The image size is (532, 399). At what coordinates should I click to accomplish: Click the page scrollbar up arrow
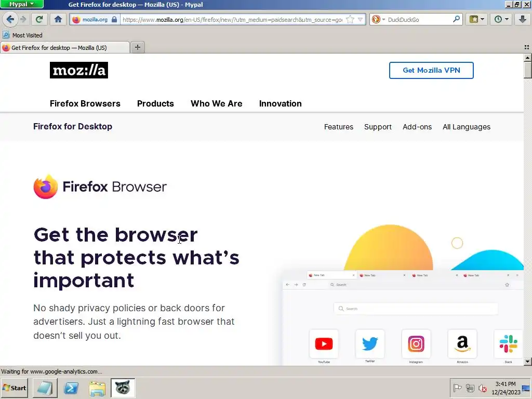528,57
